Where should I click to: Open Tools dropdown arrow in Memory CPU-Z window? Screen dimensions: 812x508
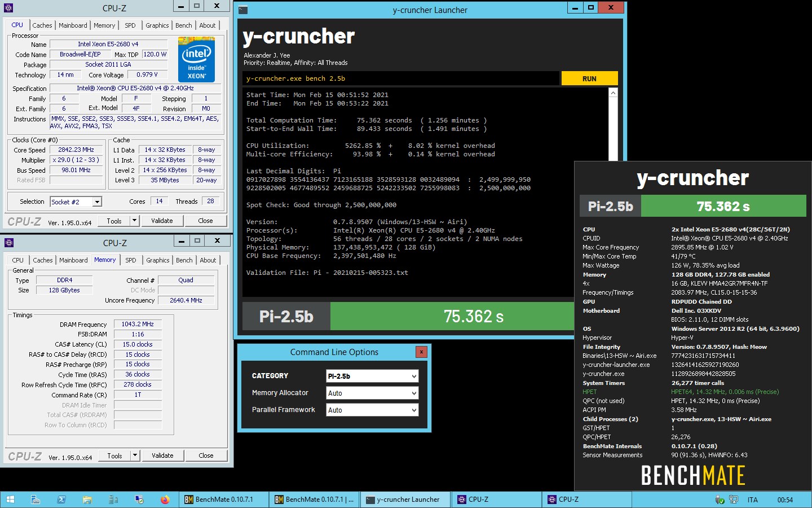tap(135, 456)
